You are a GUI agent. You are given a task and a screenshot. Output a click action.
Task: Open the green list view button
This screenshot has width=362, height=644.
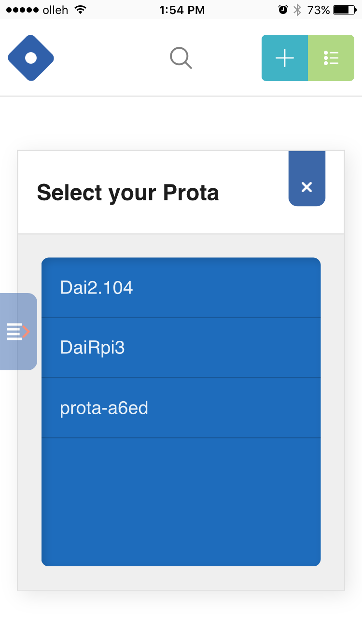331,58
